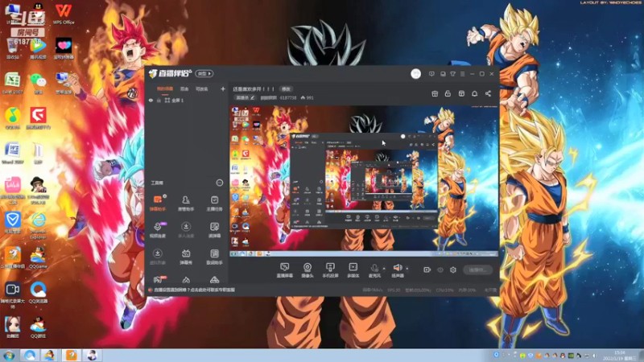The height and width of the screenshot is (362, 644).
Task: Click the stream preview area
Action: [x=364, y=181]
